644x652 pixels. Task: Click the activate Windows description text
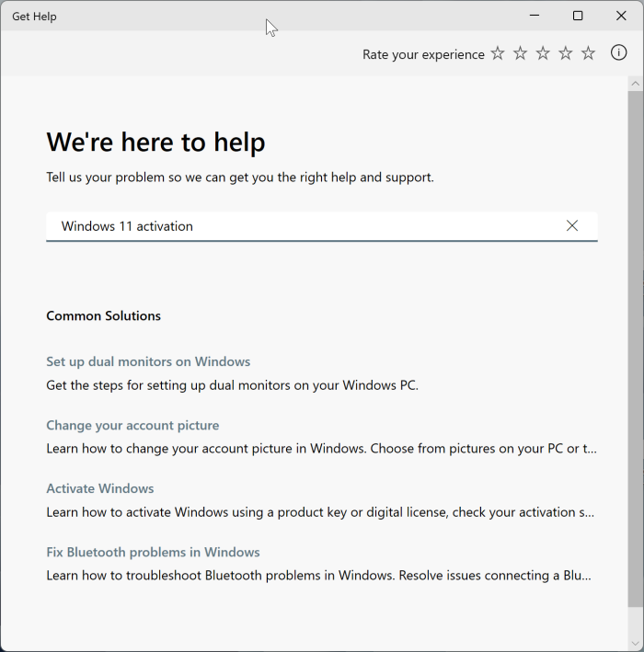[320, 512]
